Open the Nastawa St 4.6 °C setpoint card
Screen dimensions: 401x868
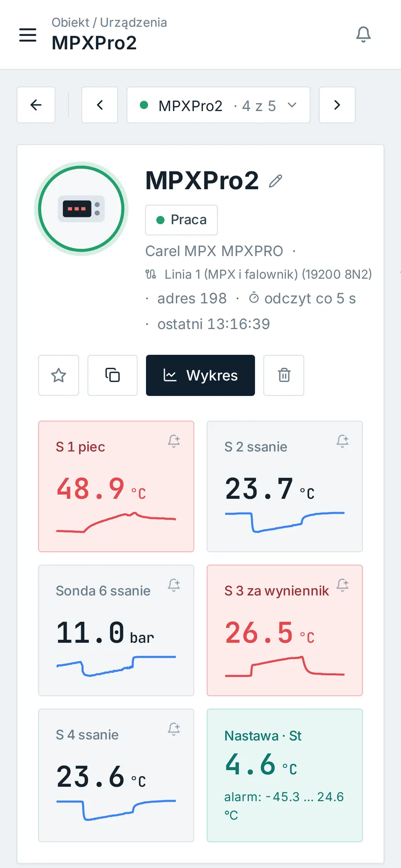click(285, 775)
